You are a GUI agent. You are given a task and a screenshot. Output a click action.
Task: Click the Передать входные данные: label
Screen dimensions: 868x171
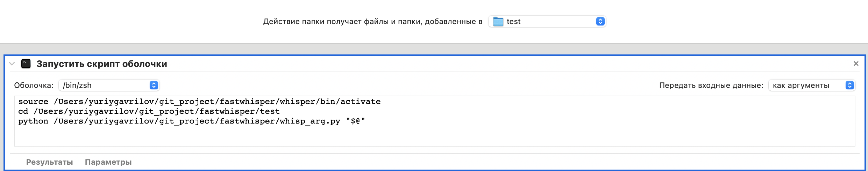pos(711,85)
